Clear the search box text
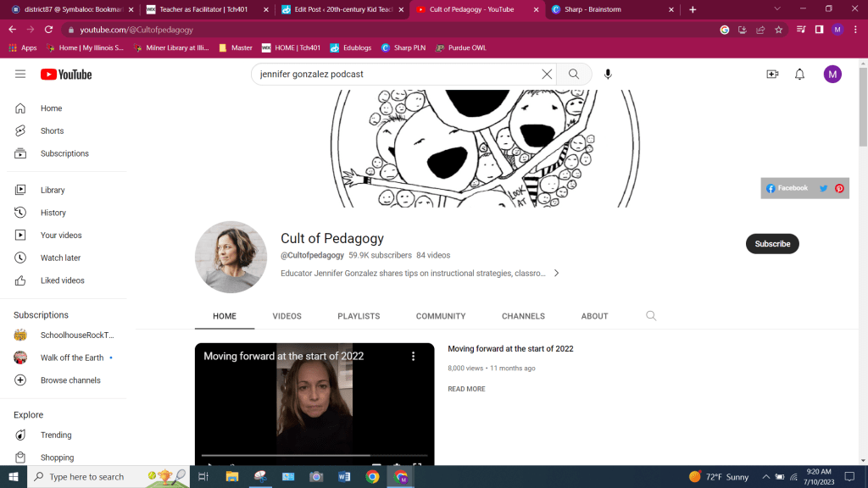868x488 pixels. (x=547, y=75)
